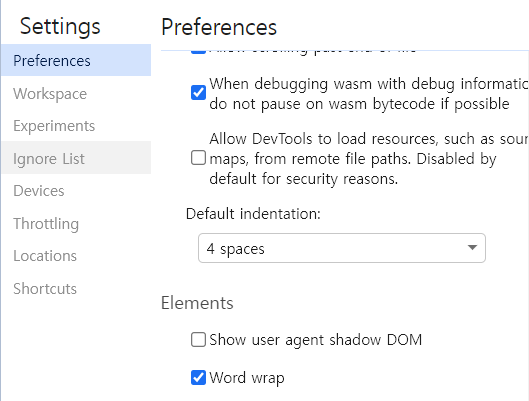Click the 'Default indentation:' label
529x401 pixels.
click(x=253, y=214)
